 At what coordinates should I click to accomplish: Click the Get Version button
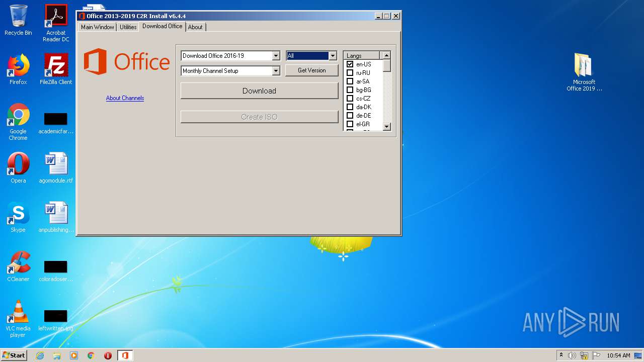click(x=312, y=70)
